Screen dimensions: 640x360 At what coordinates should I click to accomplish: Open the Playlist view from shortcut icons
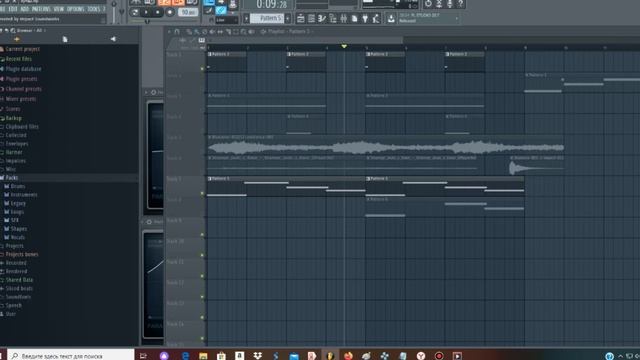click(301, 18)
